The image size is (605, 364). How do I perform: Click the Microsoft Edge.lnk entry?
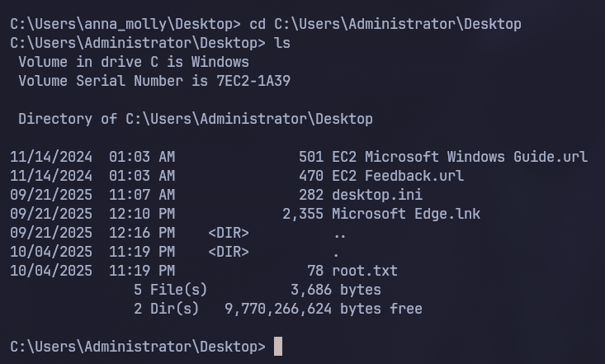tap(405, 214)
